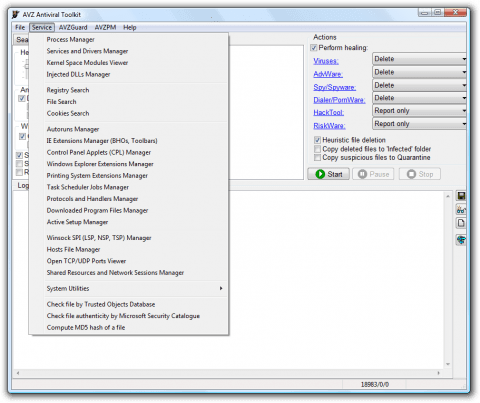Select Control Panel Applets (CPL) Manager
Viewport: 480px width, 403px height.
(129, 152)
